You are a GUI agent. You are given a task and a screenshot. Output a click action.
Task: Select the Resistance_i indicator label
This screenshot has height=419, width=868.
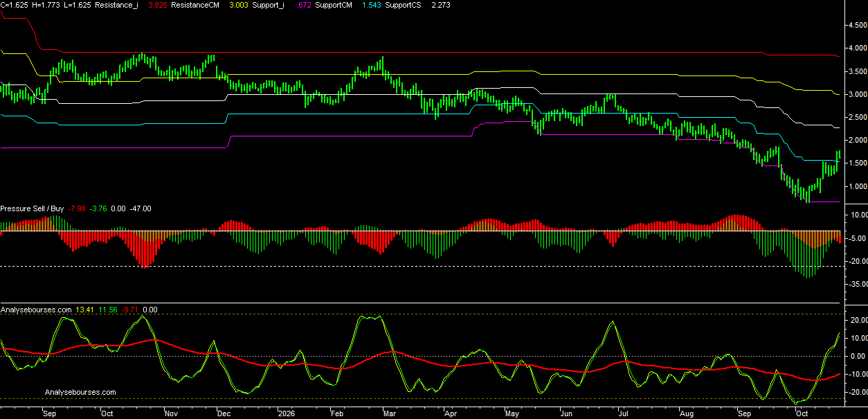(x=117, y=5)
